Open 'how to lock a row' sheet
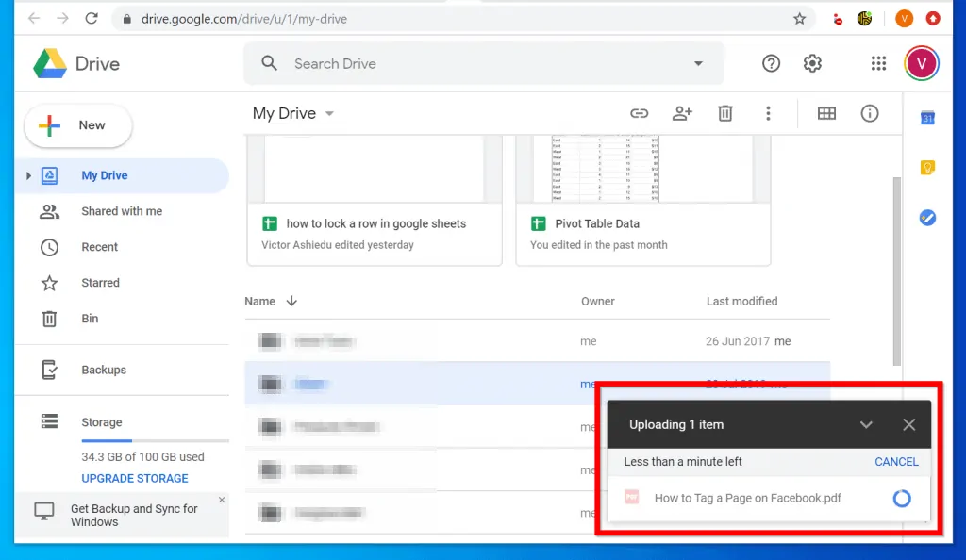This screenshot has width=966, height=560. click(375, 201)
